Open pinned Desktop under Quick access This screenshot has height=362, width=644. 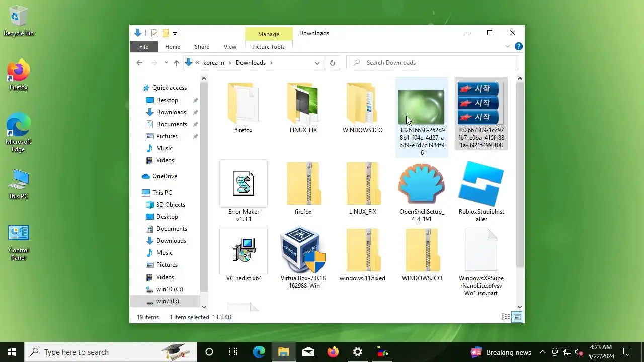tap(167, 100)
